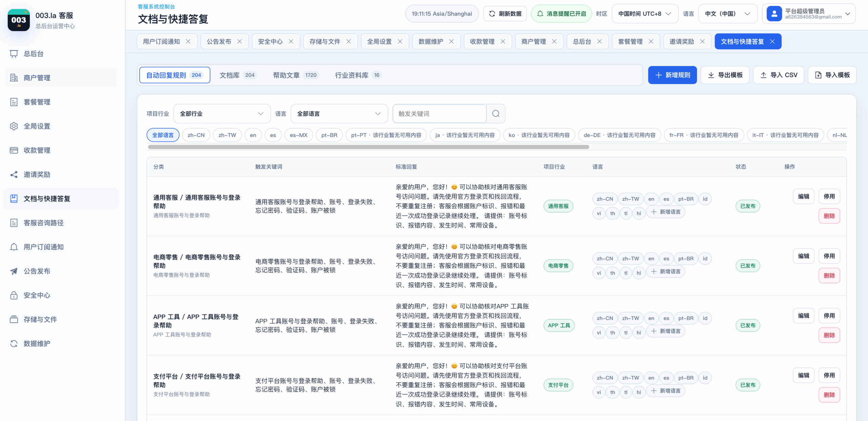Open 存储与文件 in the sidebar
The image size is (868, 421).
pyautogui.click(x=61, y=319)
